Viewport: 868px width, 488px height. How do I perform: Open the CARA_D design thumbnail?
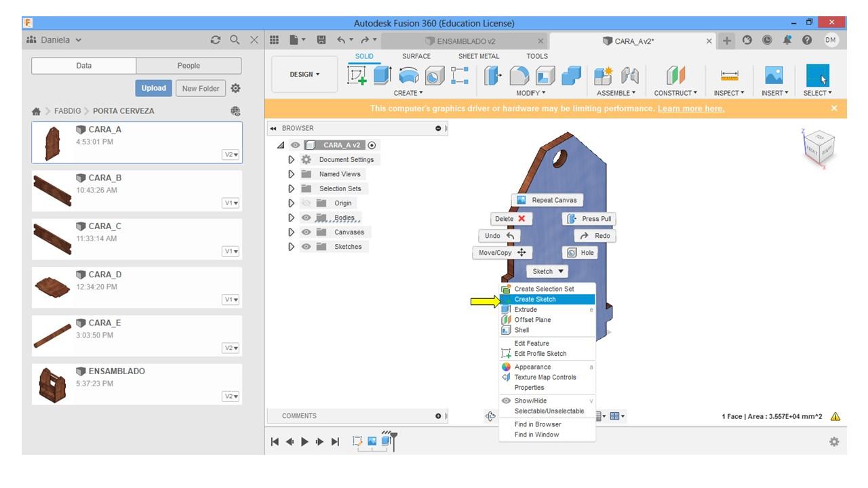(x=53, y=287)
